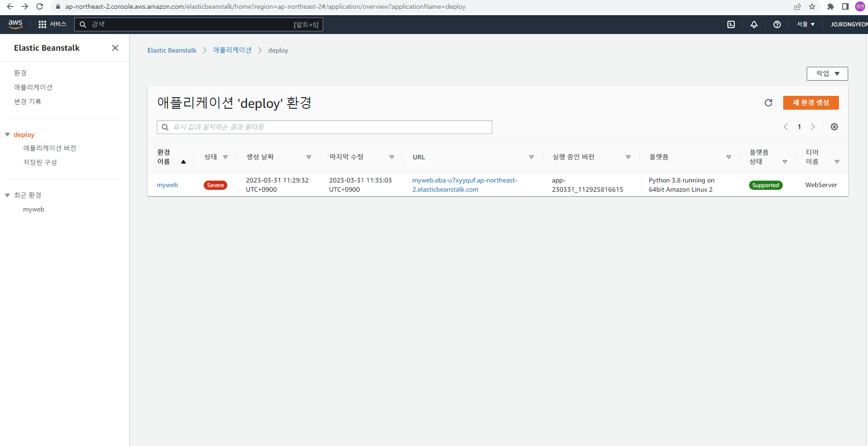Sort table by 생성 날짜 column

(309, 157)
